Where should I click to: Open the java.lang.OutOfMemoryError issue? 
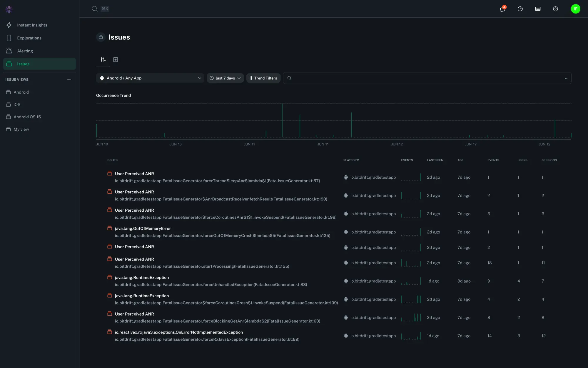pos(143,228)
